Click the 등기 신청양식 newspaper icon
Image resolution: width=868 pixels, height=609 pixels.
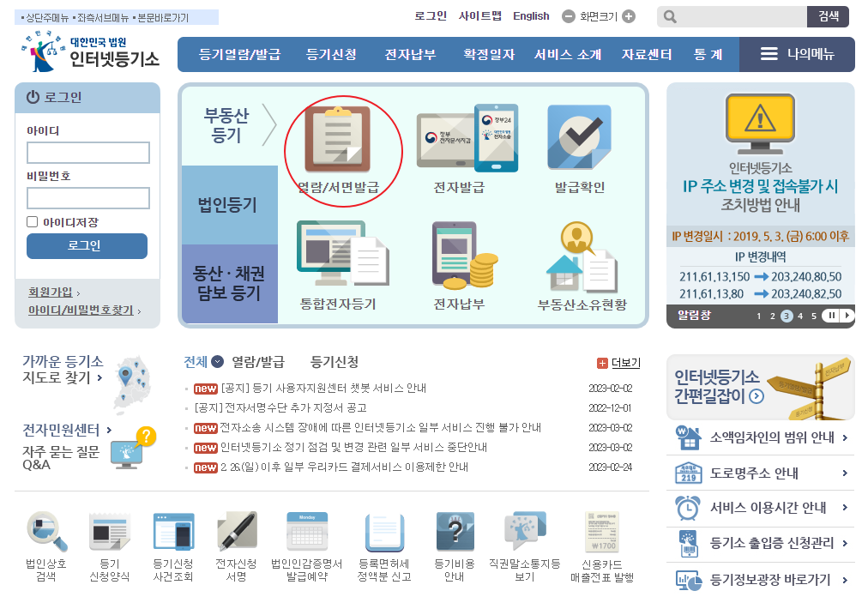(110, 532)
